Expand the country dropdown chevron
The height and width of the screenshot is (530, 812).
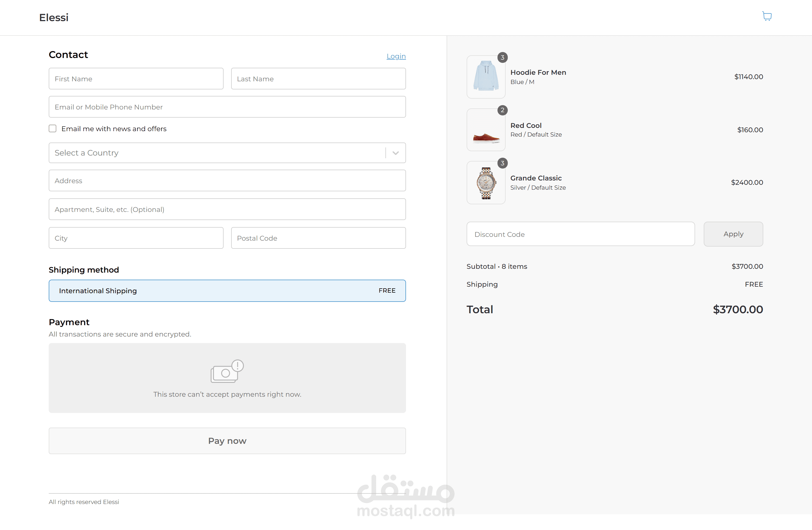(x=395, y=153)
